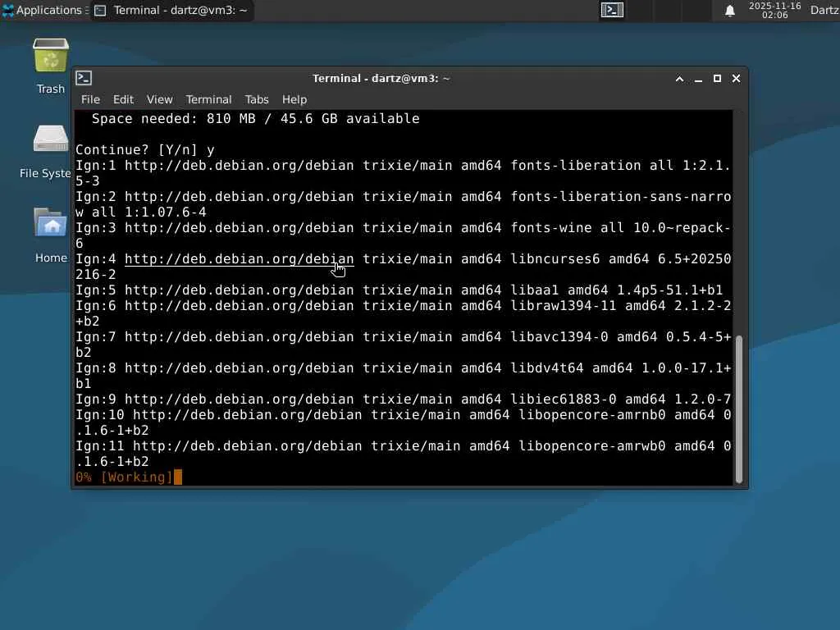The image size is (840, 630).
Task: Maximize the terminal window
Action: point(717,79)
